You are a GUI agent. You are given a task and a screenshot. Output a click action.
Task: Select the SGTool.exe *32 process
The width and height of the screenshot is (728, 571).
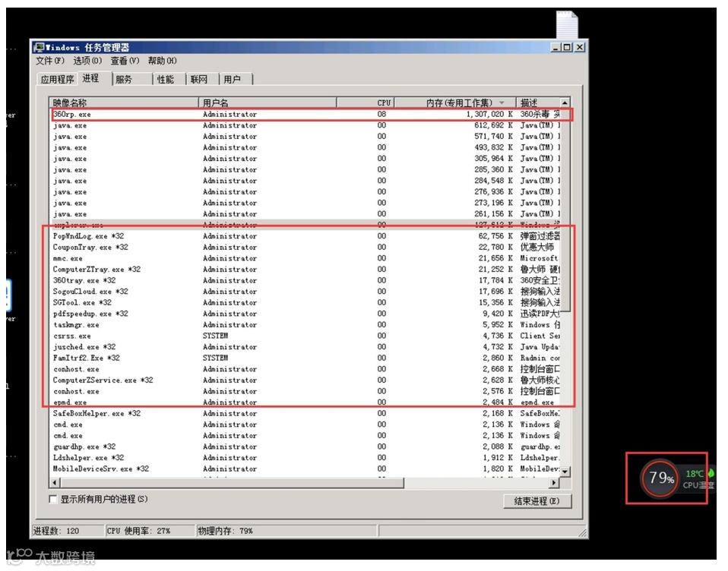coord(305,302)
